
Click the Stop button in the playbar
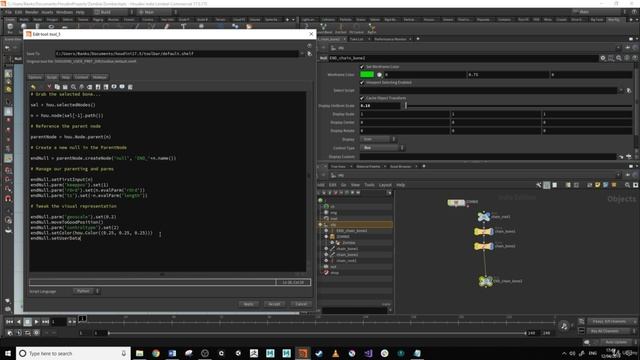(27, 322)
